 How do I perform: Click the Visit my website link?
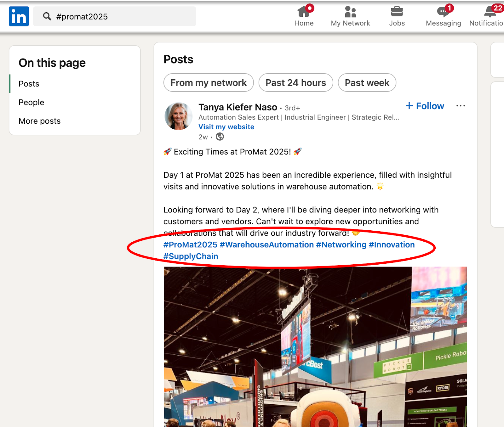point(226,127)
